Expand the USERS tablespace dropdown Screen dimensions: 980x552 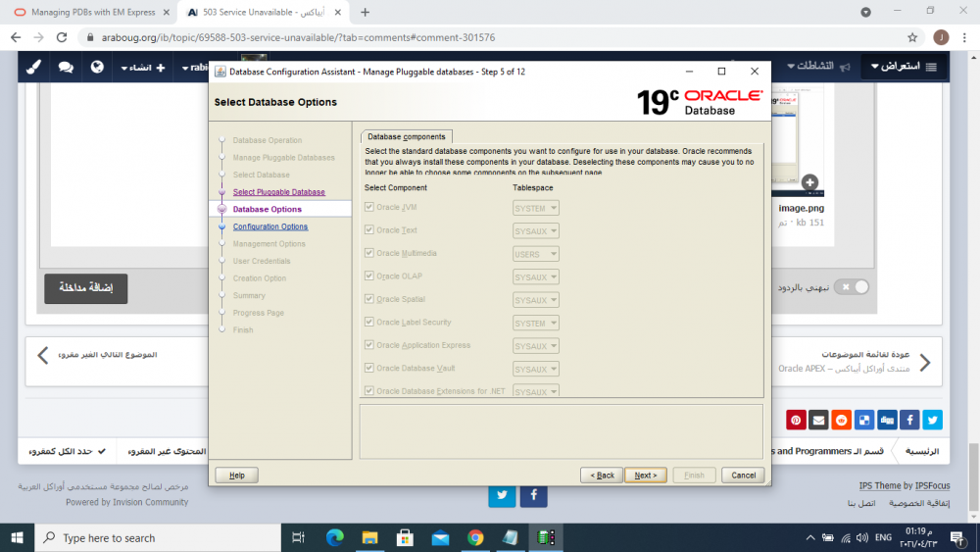coord(535,254)
